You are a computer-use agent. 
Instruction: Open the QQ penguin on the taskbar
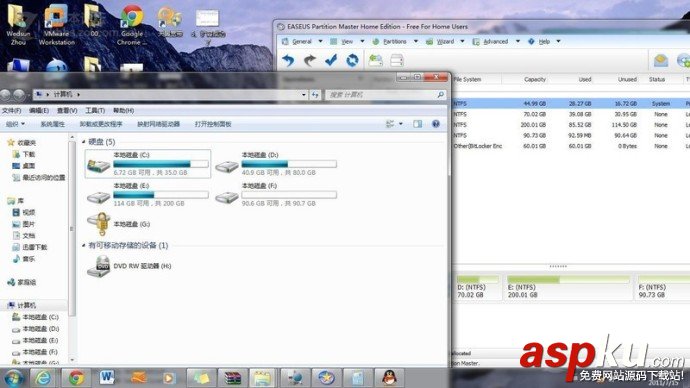[389, 377]
